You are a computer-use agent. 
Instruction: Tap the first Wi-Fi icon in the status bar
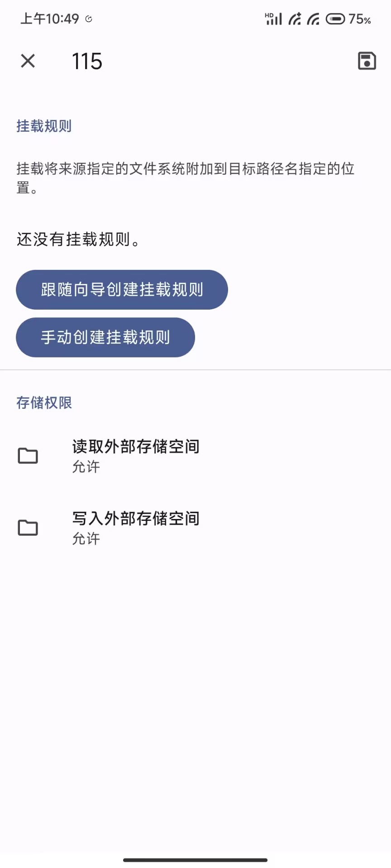295,19
